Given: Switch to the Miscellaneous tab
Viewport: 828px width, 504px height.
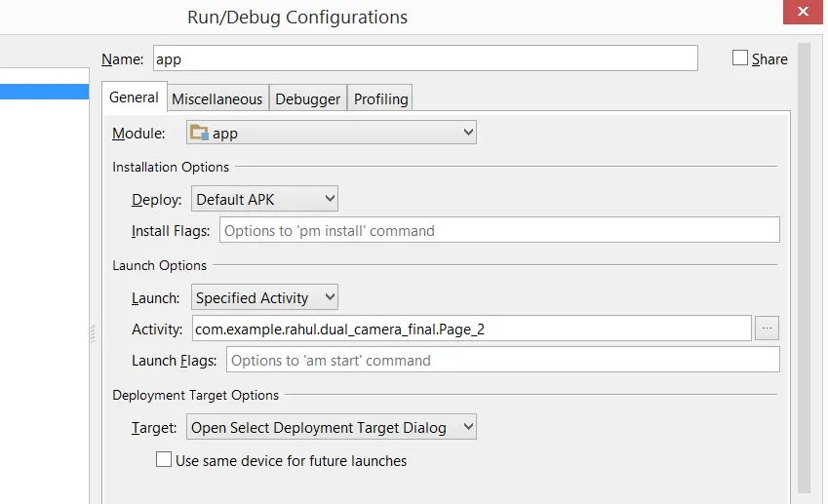Looking at the screenshot, I should 217,98.
